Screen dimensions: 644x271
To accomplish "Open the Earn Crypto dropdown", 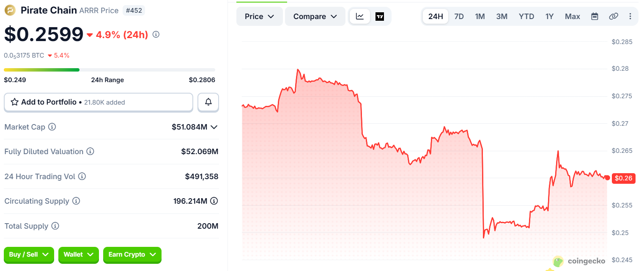I will [x=132, y=254].
